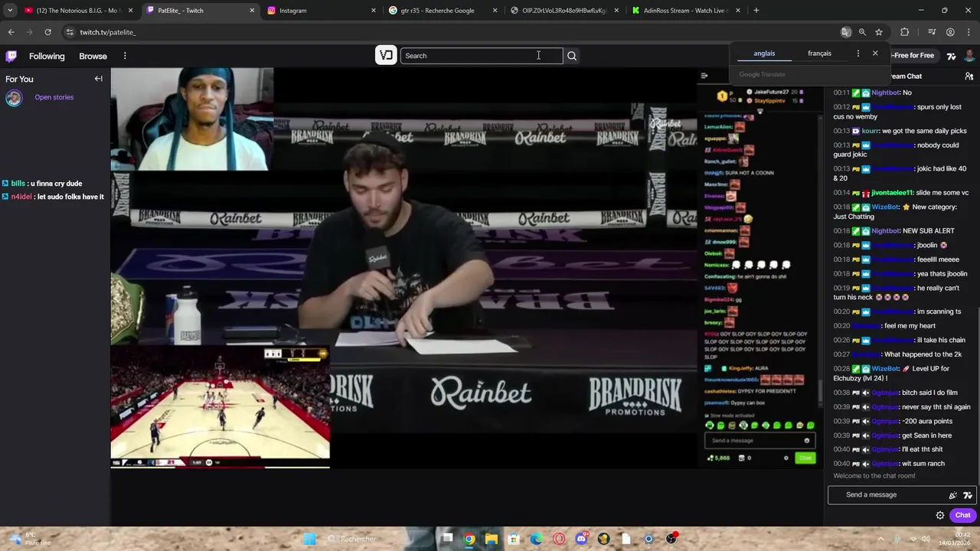Focus the Send a message field
The image size is (980, 551).
tap(901, 495)
